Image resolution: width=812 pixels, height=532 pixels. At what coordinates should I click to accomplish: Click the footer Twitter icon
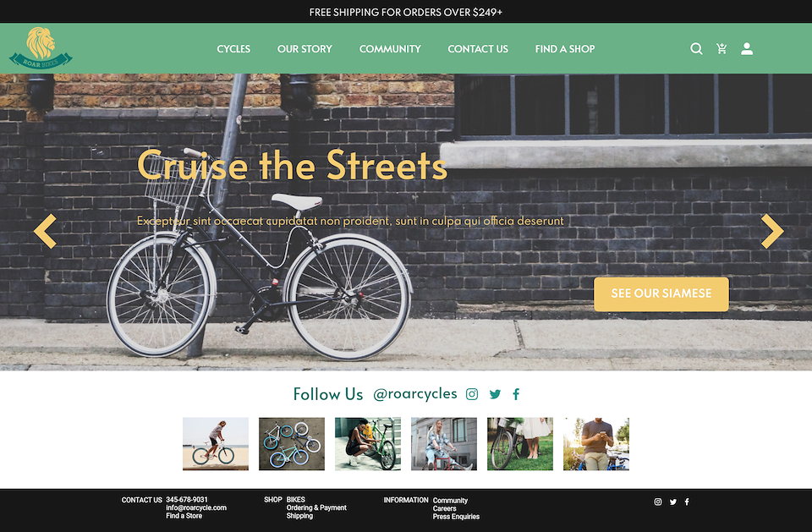(673, 502)
